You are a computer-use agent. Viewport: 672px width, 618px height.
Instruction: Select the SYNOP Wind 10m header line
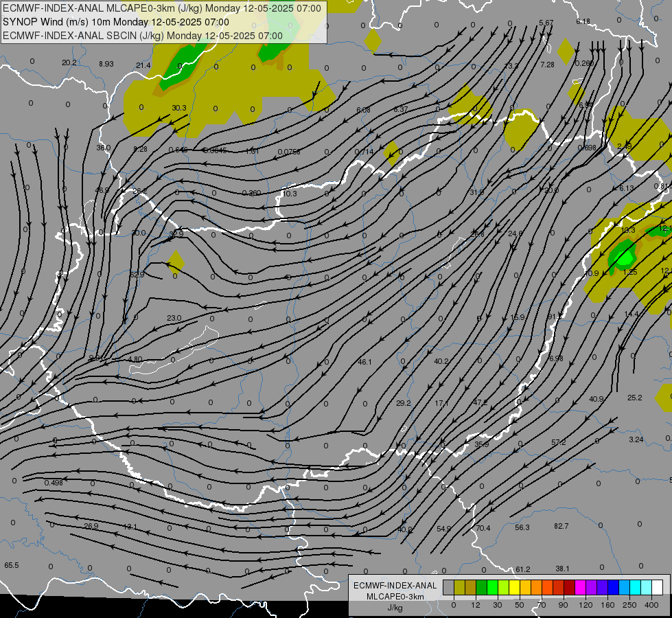(x=116, y=22)
